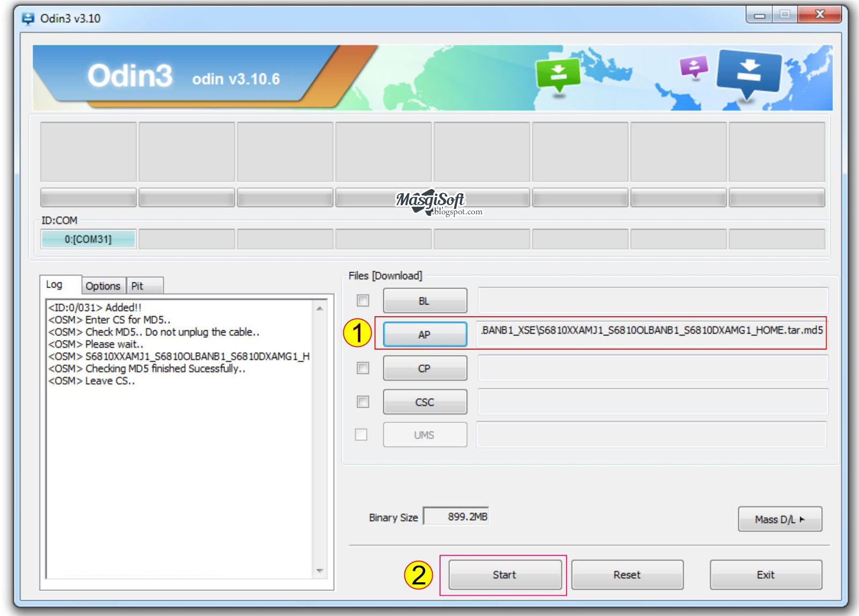This screenshot has height=616, width=859.
Task: Exit the Odin application
Action: click(x=766, y=575)
